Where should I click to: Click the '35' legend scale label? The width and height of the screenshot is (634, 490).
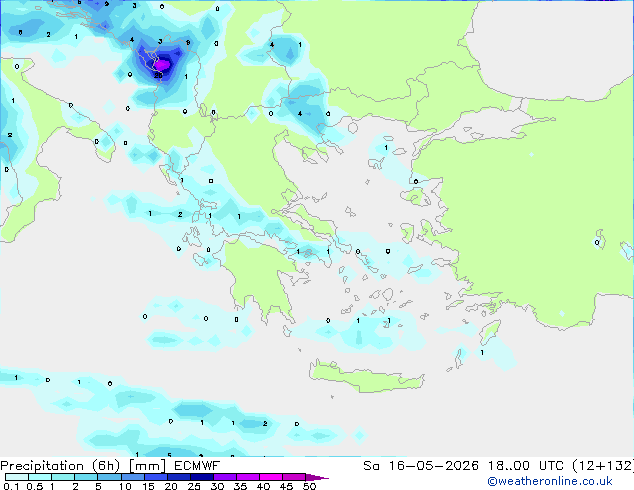(x=240, y=486)
